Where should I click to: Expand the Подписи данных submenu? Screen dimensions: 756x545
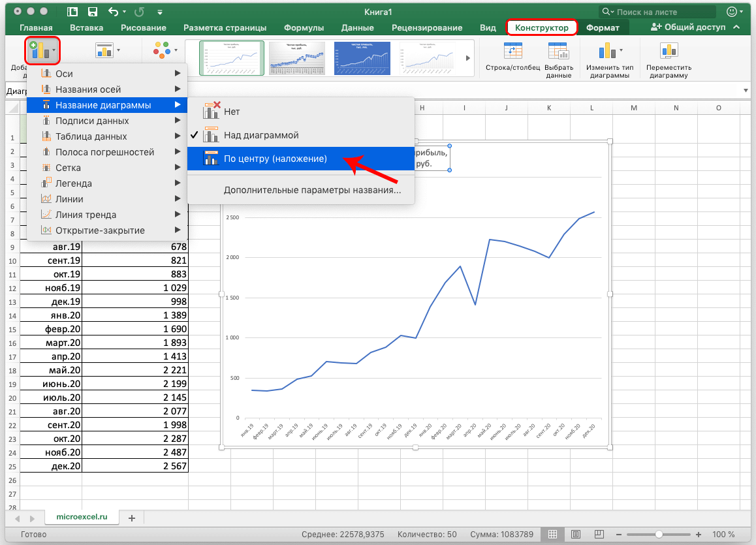(107, 121)
